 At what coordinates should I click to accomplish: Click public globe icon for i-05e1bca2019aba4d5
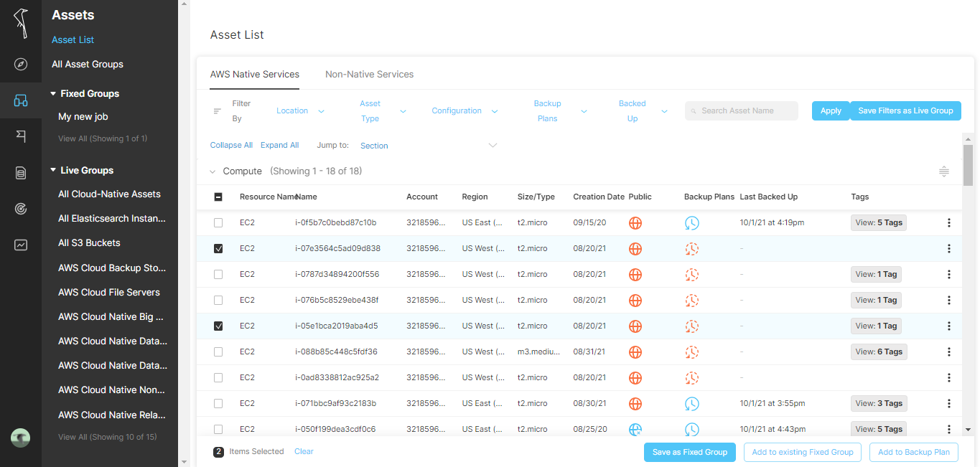(635, 326)
